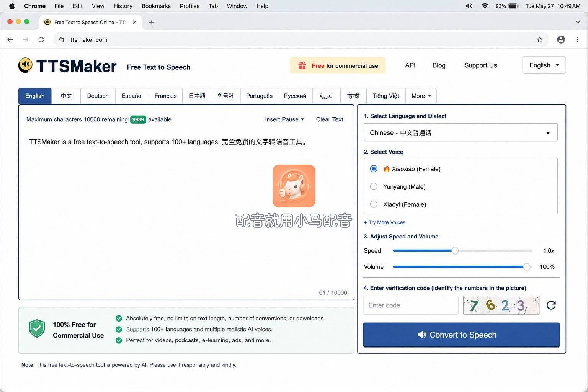Click the volume icon in menu bar
This screenshot has height=392, width=588.
tap(469, 6)
